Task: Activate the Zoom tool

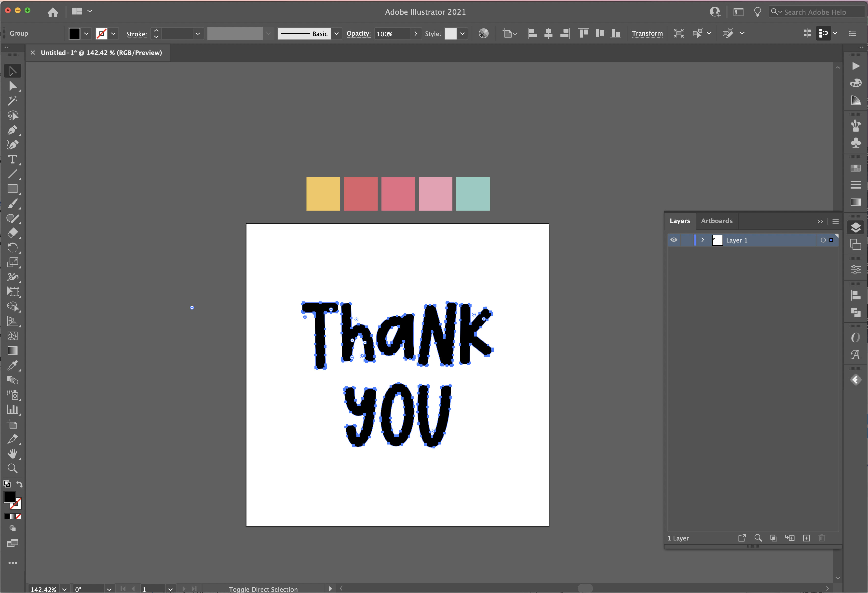Action: click(x=12, y=468)
